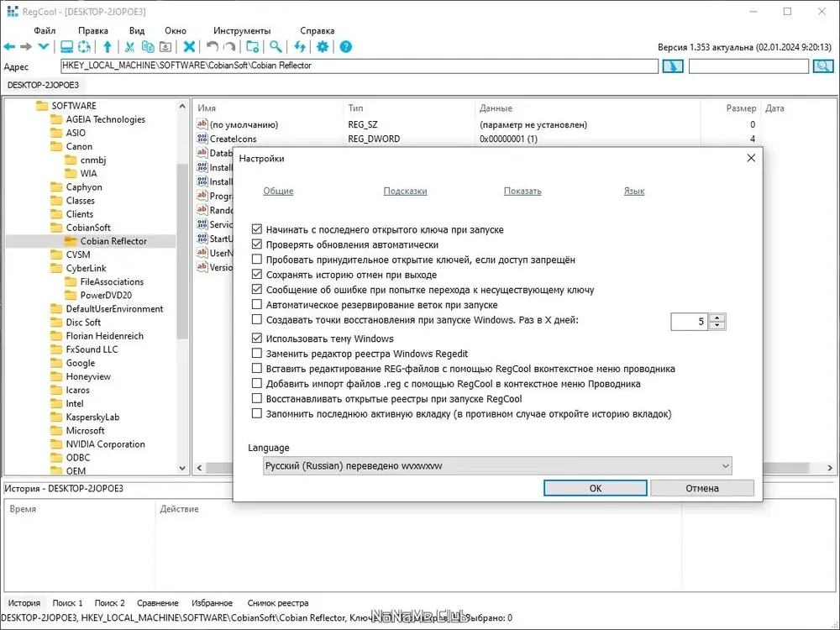The image size is (840, 630).
Task: Switch to the Сравнение bottom tab
Action: click(x=158, y=603)
